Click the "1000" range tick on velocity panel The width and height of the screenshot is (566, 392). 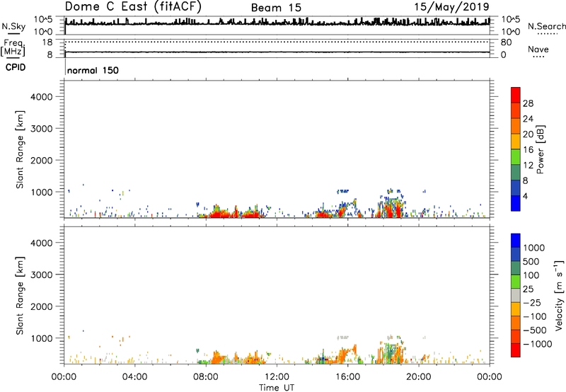[41, 338]
